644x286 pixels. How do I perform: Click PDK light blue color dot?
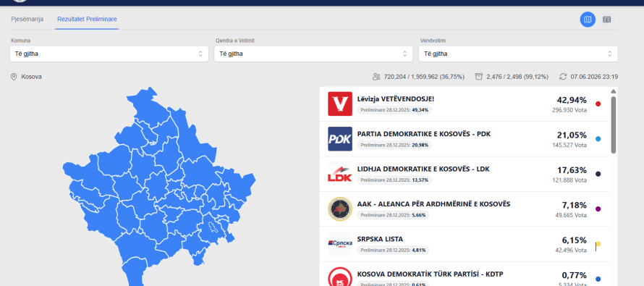598,139
